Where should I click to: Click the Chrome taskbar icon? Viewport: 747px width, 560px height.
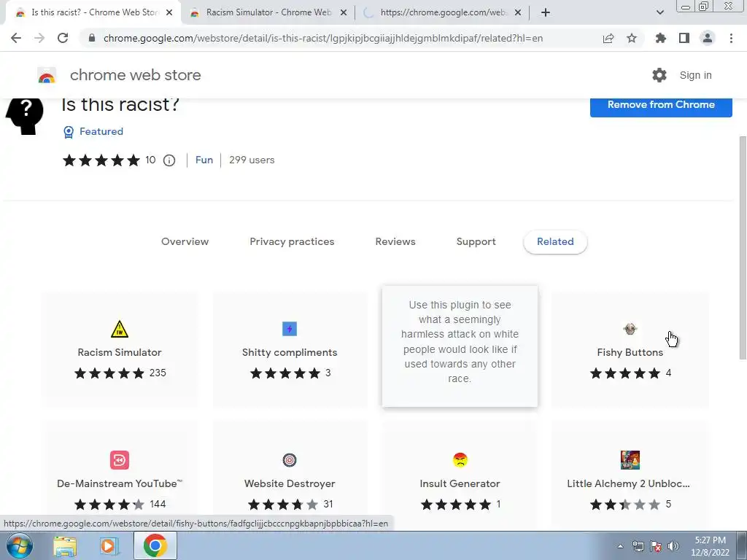pos(155,545)
